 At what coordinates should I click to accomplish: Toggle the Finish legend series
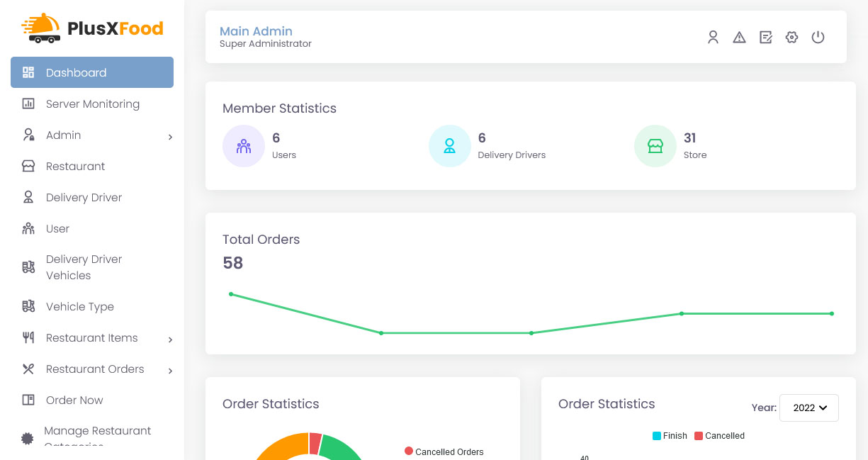pyautogui.click(x=670, y=436)
